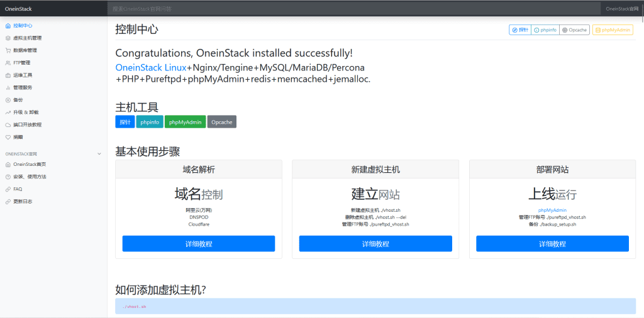This screenshot has width=644, height=318.
Task: Collapse the ONEINSTACK官网 sidebar section
Action: [99, 154]
